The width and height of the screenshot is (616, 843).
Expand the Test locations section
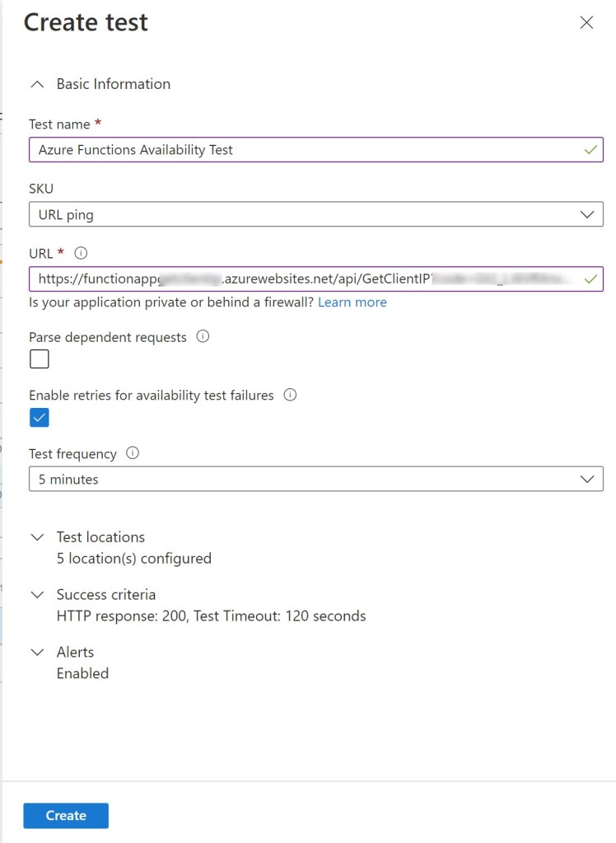(x=36, y=537)
